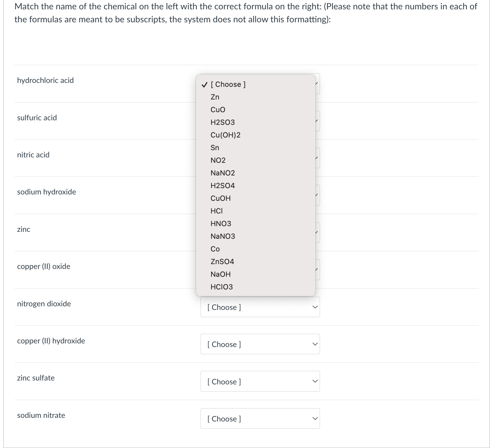
Task: Pick ZnSO4 from the open dropdown
Action: click(222, 262)
